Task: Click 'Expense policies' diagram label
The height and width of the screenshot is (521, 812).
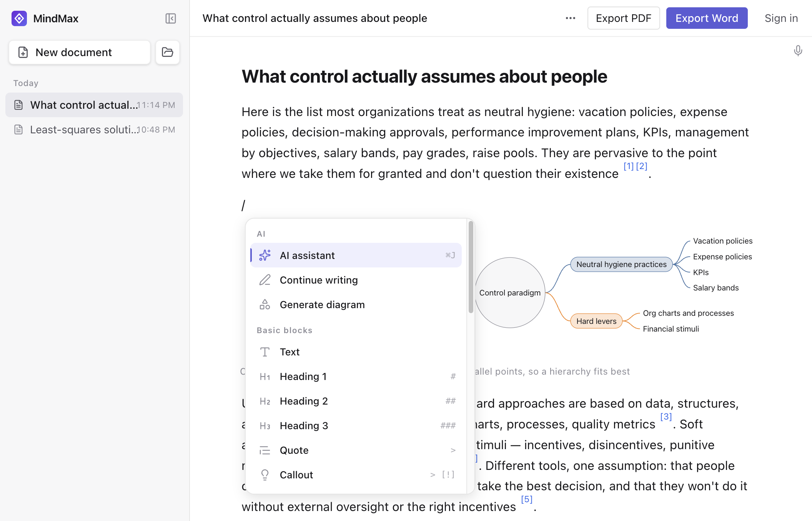Action: 722,257
